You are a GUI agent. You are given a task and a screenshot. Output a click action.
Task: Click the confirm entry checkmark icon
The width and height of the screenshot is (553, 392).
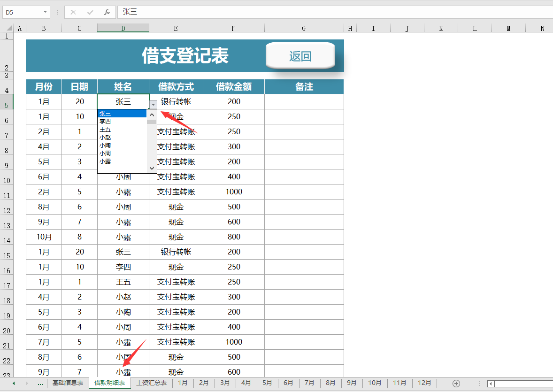tap(90, 12)
